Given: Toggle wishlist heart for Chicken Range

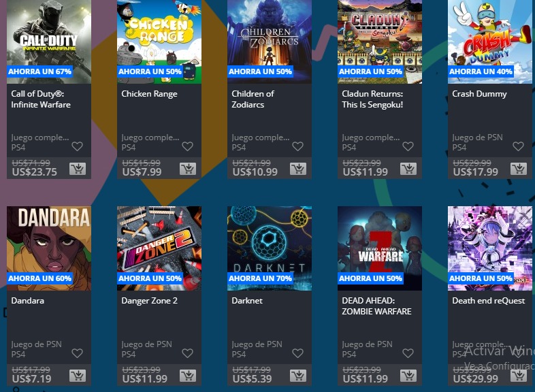Looking at the screenshot, I should (187, 146).
